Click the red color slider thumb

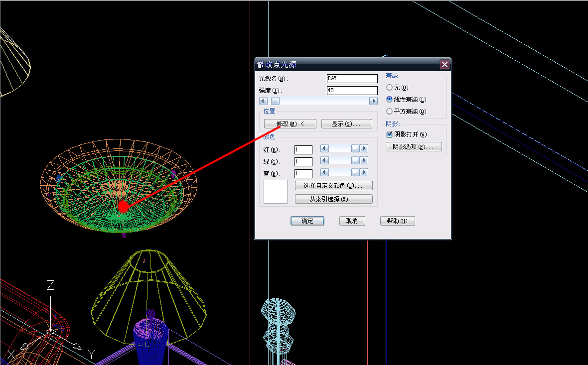click(x=355, y=148)
